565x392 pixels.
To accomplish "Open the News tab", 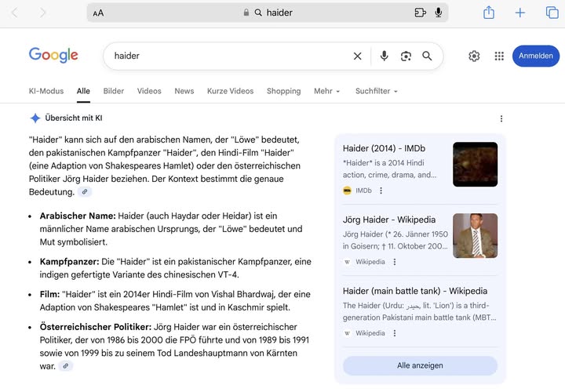I will (x=184, y=91).
